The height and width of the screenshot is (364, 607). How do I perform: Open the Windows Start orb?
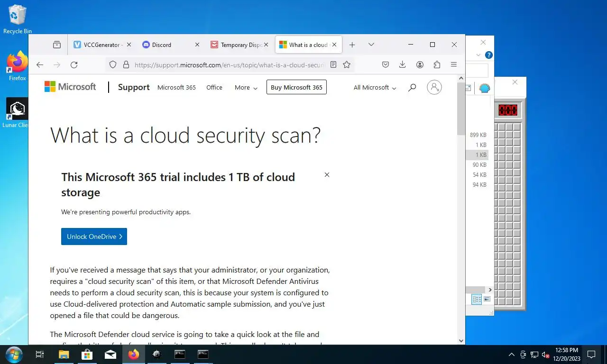(13, 355)
